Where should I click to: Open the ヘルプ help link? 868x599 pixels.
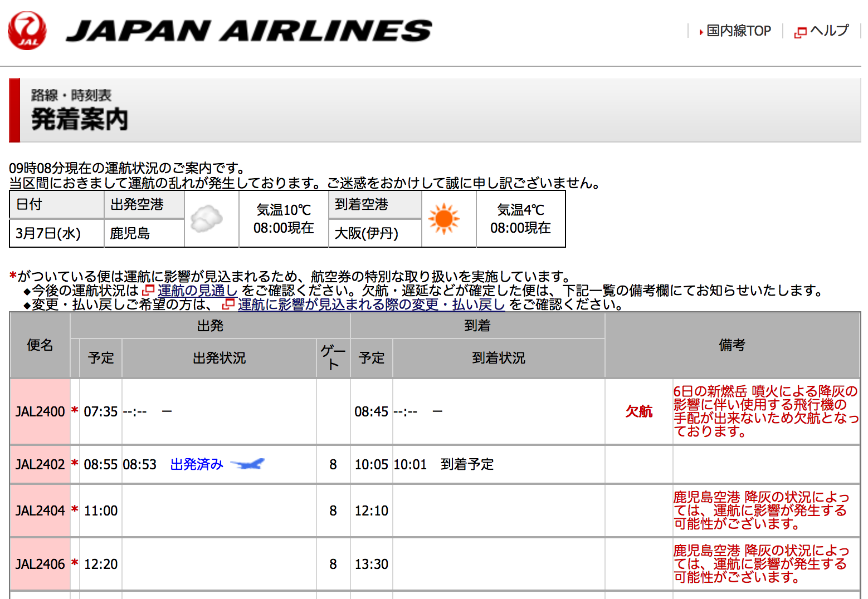[830, 31]
